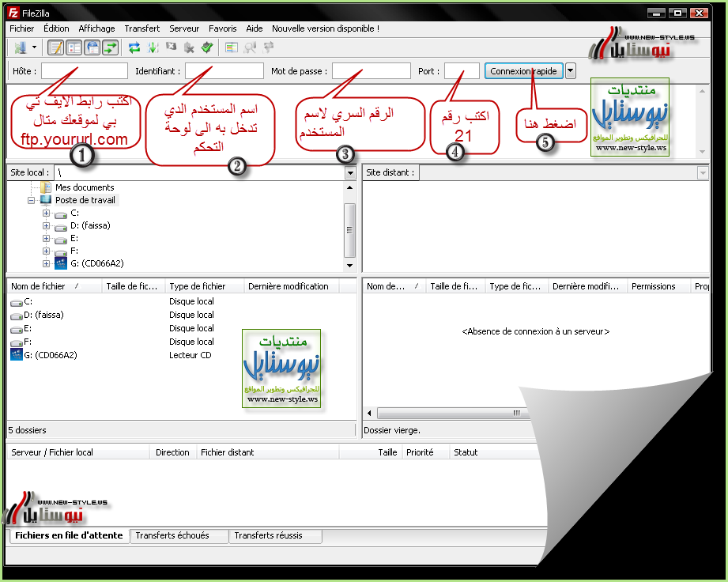Expand E: drive in tree

pos(46,238)
